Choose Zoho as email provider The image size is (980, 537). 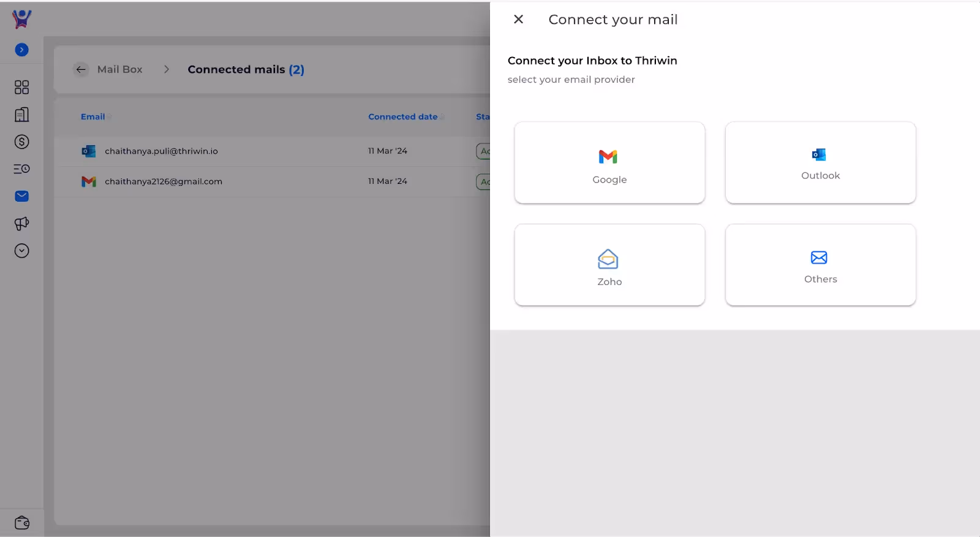click(609, 265)
